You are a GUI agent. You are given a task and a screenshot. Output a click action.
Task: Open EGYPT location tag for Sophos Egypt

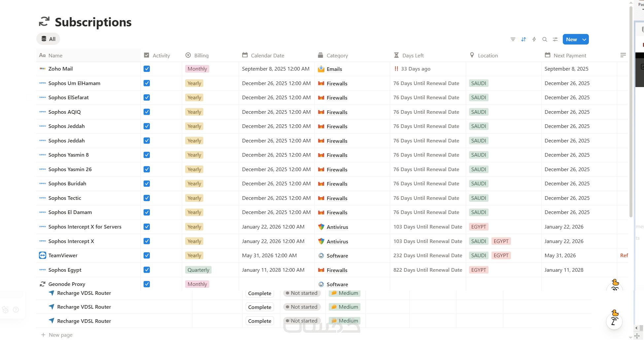tap(479, 270)
